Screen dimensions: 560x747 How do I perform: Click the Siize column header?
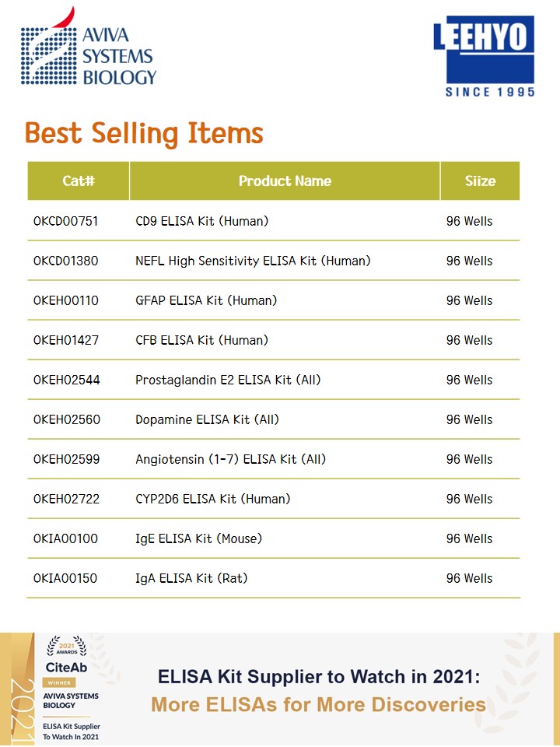click(x=480, y=181)
